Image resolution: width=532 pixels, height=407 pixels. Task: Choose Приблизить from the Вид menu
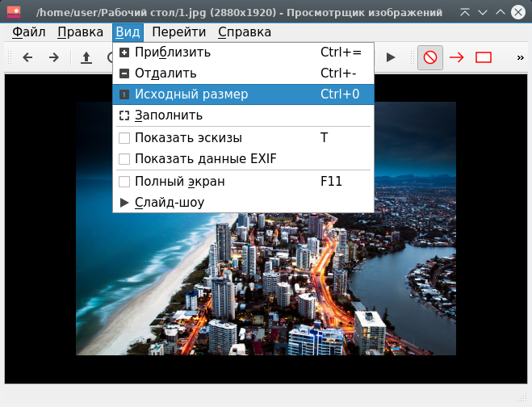pyautogui.click(x=173, y=52)
